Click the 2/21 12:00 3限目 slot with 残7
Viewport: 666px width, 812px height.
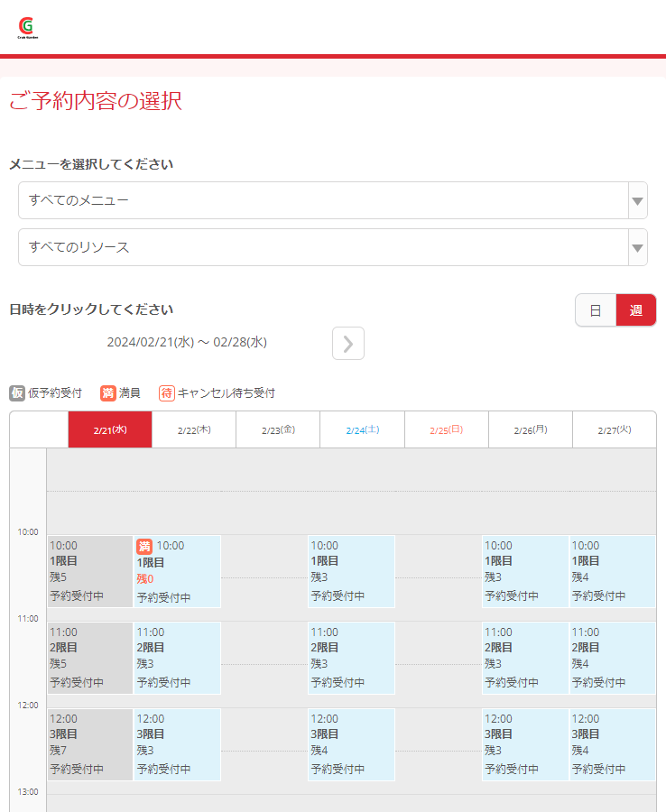[90, 743]
